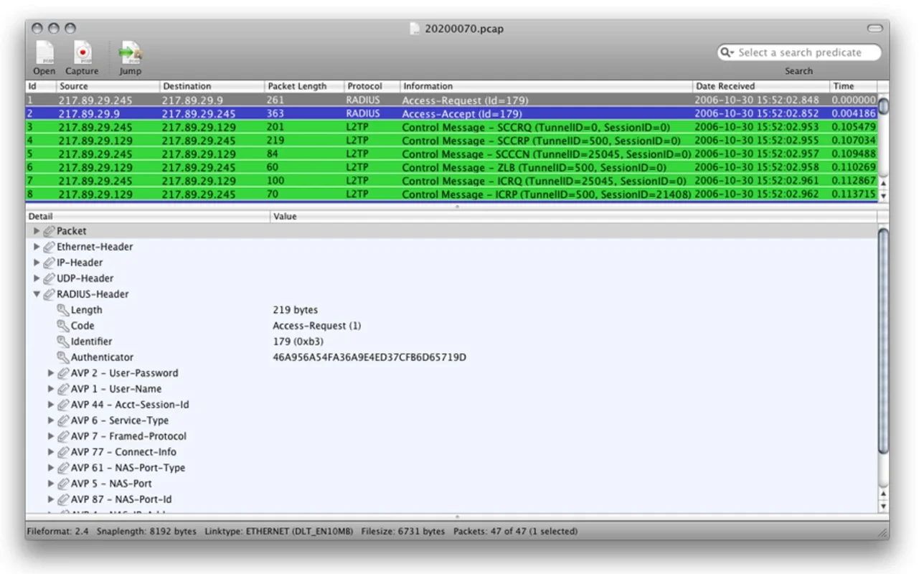Expand AVP 1 - User-Name disclosure triangle
Viewport: 924px width, 574px height.
pos(51,389)
